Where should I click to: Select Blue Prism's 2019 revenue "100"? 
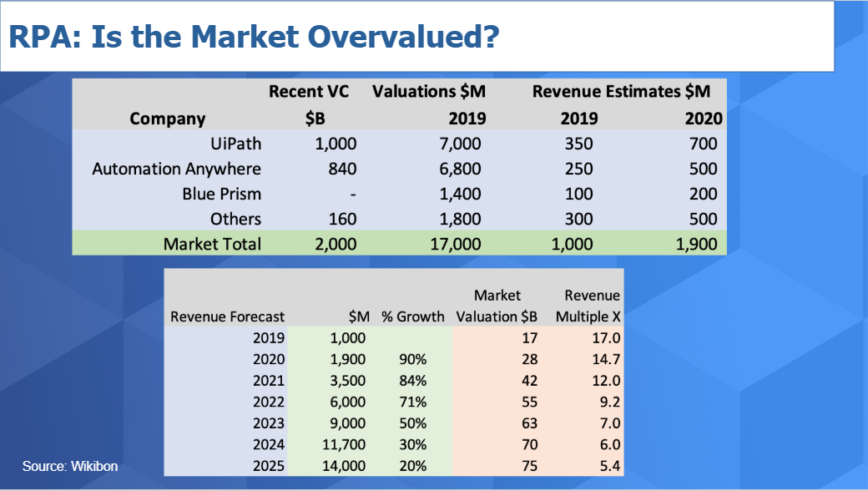click(578, 194)
